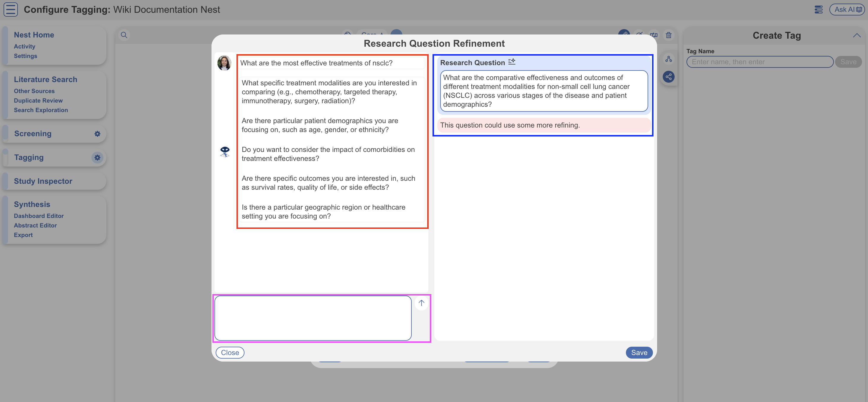Image resolution: width=868 pixels, height=402 pixels.
Task: Click the stacked list icon near Ask AI
Action: (818, 10)
